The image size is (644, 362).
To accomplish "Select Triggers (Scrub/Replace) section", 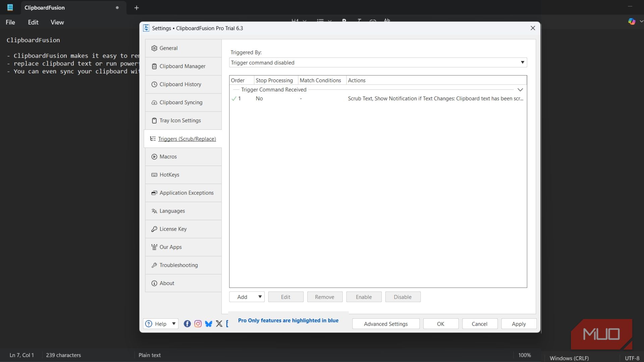I will (x=183, y=139).
